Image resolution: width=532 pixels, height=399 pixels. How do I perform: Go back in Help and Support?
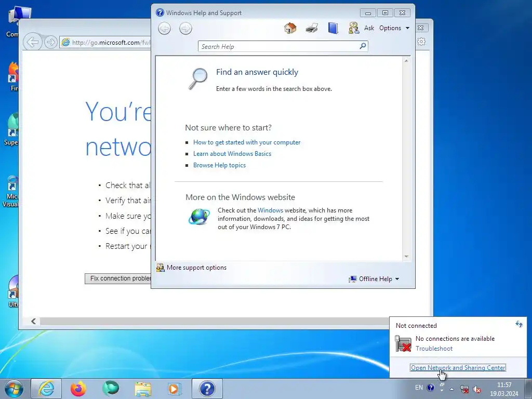[165, 28]
